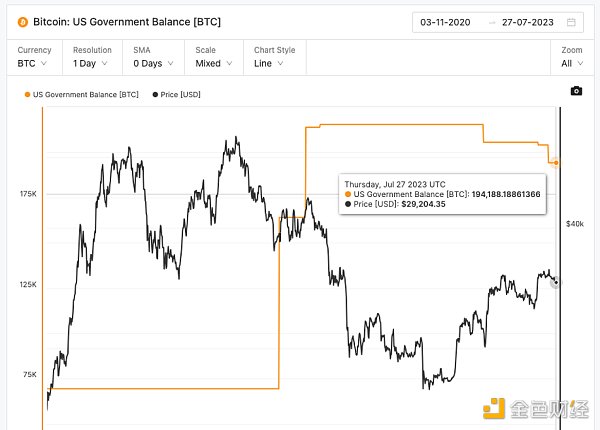Change the Scale Mixed setting
Screen dimensions: 600x430
click(214, 63)
